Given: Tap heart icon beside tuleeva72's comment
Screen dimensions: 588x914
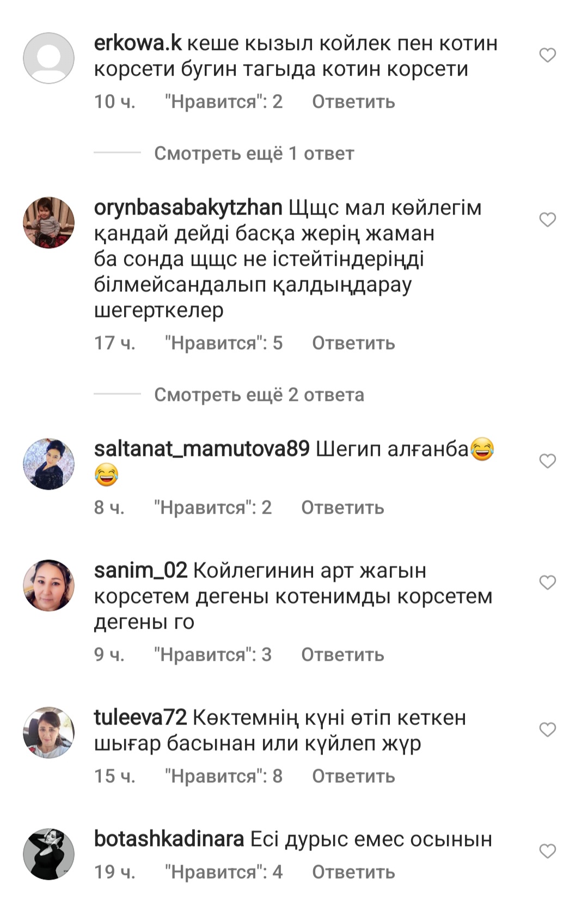Looking at the screenshot, I should (x=547, y=729).
